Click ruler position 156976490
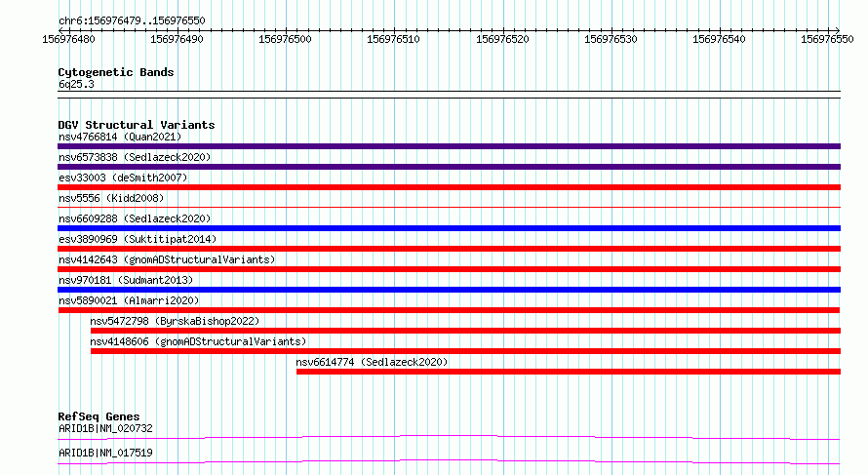Screen dimensions: 868x475 coord(177,39)
